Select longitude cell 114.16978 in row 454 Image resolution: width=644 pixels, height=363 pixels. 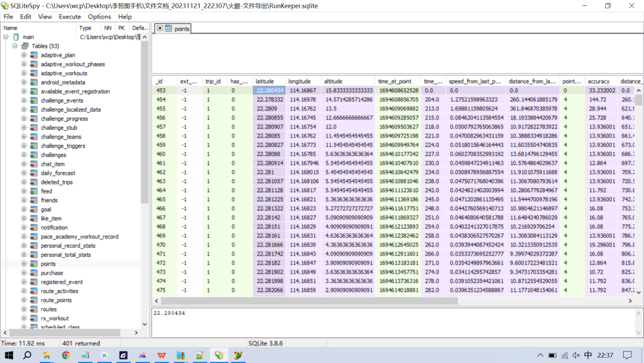[303, 100]
